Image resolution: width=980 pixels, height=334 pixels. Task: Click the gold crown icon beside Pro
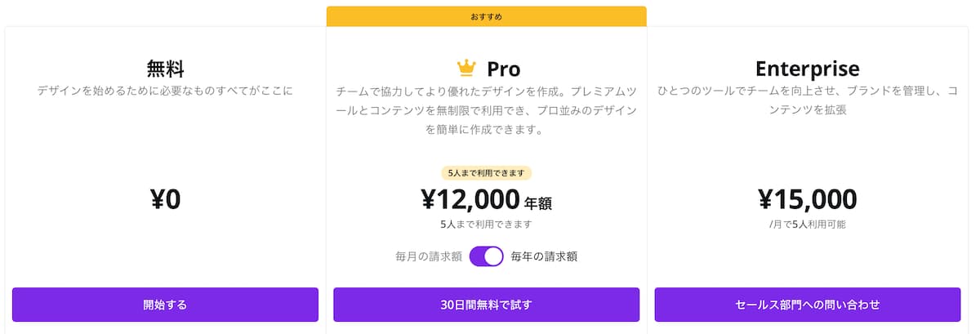[x=466, y=68]
